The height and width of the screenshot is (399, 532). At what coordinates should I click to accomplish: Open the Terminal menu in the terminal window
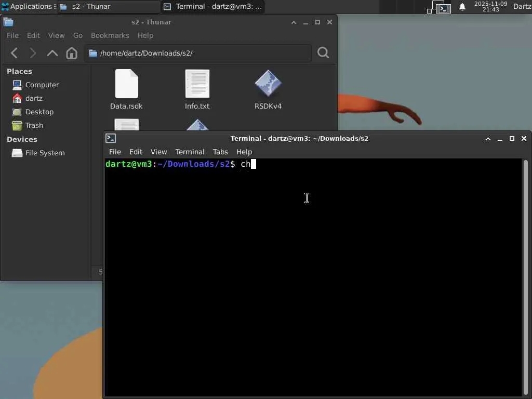(x=190, y=152)
